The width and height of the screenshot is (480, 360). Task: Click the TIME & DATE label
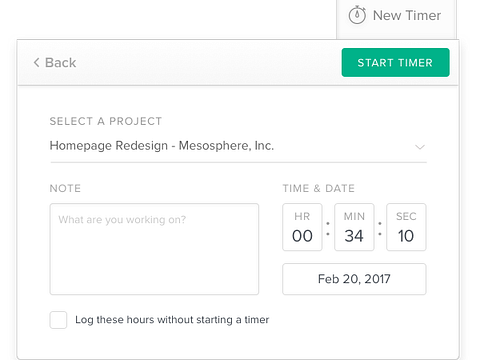tap(319, 188)
